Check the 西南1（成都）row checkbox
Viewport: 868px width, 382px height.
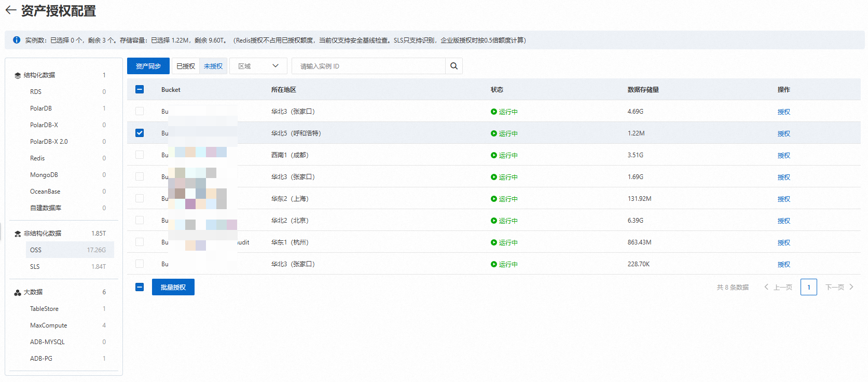pyautogui.click(x=140, y=155)
